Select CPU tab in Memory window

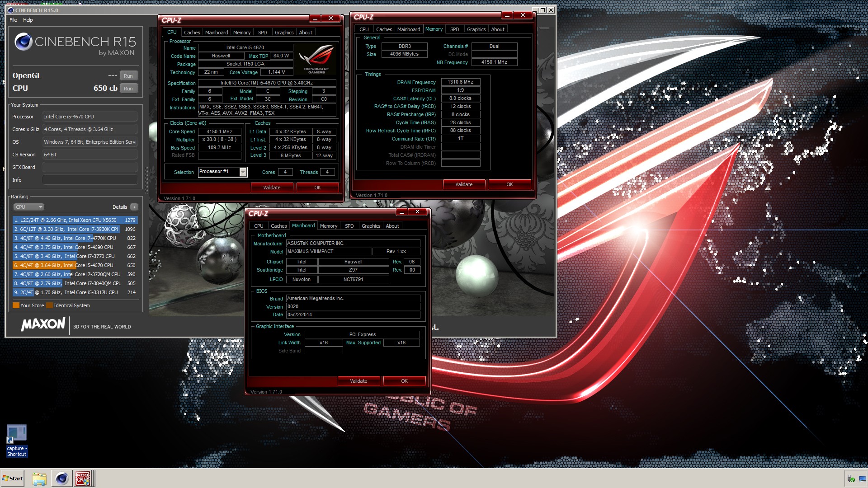click(x=364, y=29)
